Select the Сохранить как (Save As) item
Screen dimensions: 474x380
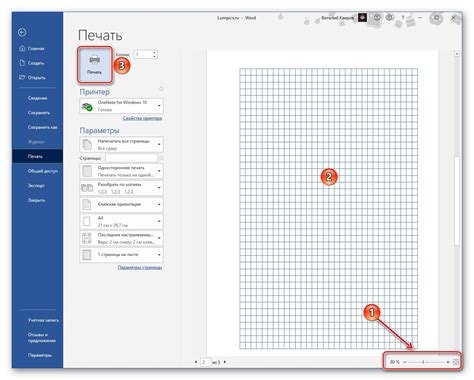tap(42, 127)
